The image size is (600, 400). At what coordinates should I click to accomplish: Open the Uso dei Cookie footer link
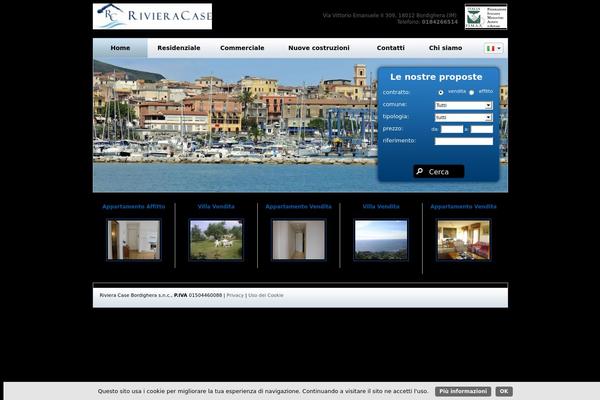pyautogui.click(x=266, y=296)
